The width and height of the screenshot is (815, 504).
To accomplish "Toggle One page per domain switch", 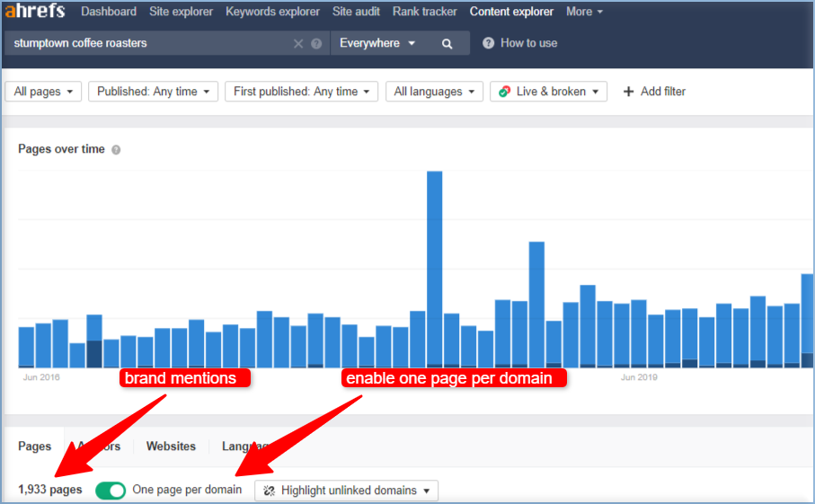I will [x=111, y=490].
